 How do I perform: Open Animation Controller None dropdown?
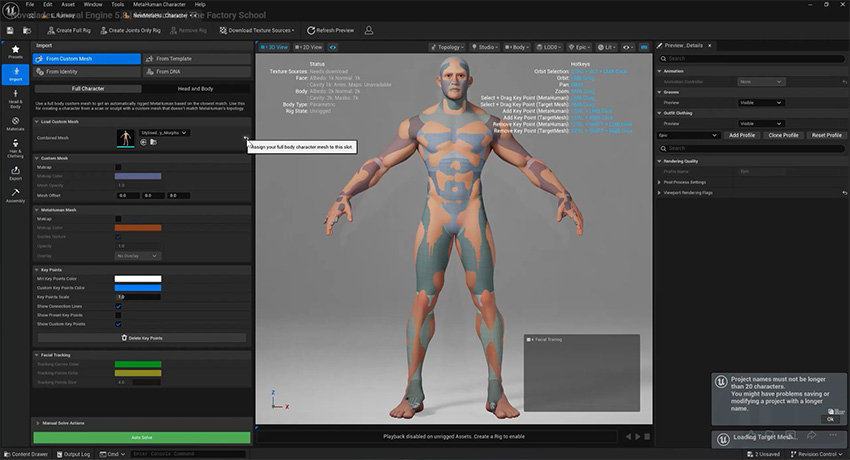coord(762,82)
